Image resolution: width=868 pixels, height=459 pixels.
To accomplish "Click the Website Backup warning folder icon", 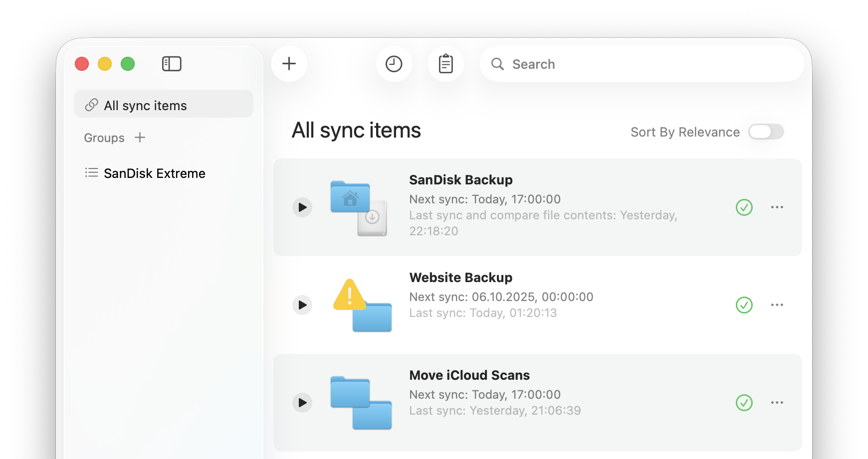I will click(x=362, y=306).
